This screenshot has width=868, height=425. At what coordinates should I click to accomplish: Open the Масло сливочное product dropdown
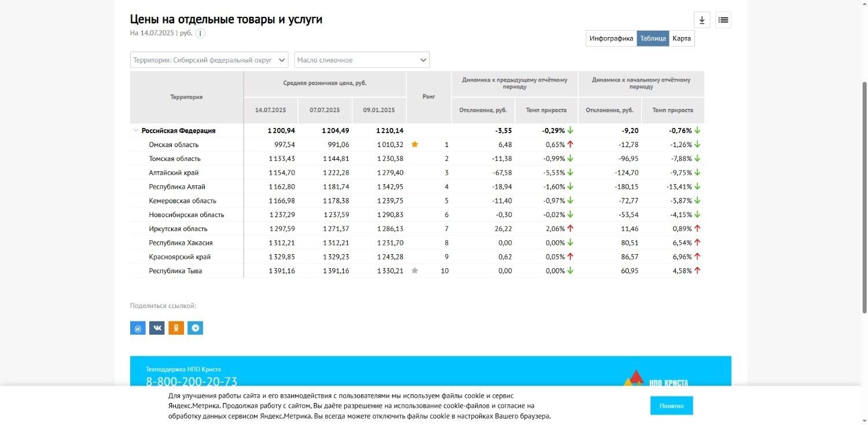pyautogui.click(x=362, y=60)
